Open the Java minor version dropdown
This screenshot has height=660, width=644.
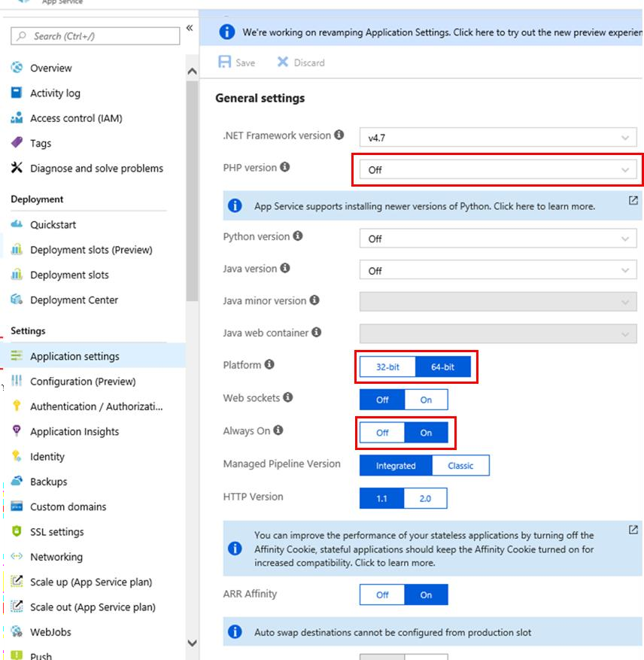(x=498, y=302)
